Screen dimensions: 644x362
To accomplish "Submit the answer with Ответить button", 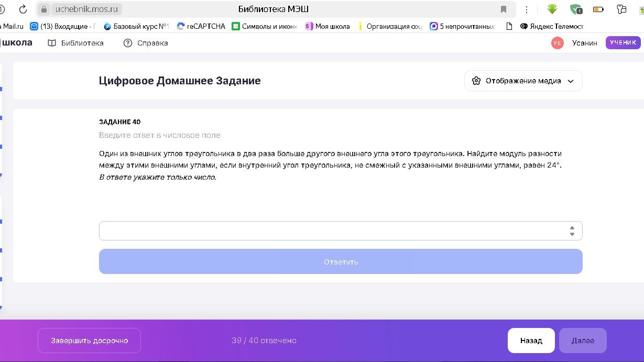I will coord(341,261).
